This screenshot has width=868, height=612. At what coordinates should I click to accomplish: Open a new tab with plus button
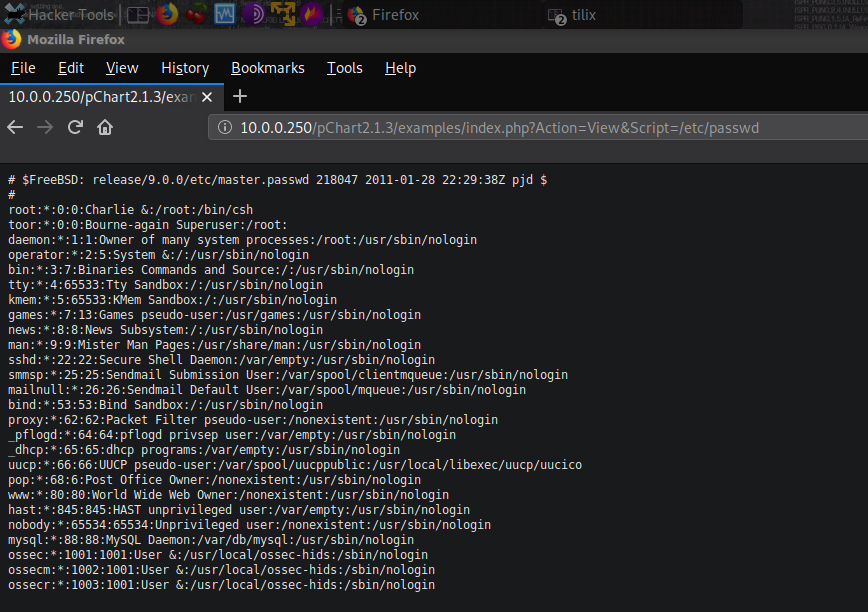(x=239, y=97)
